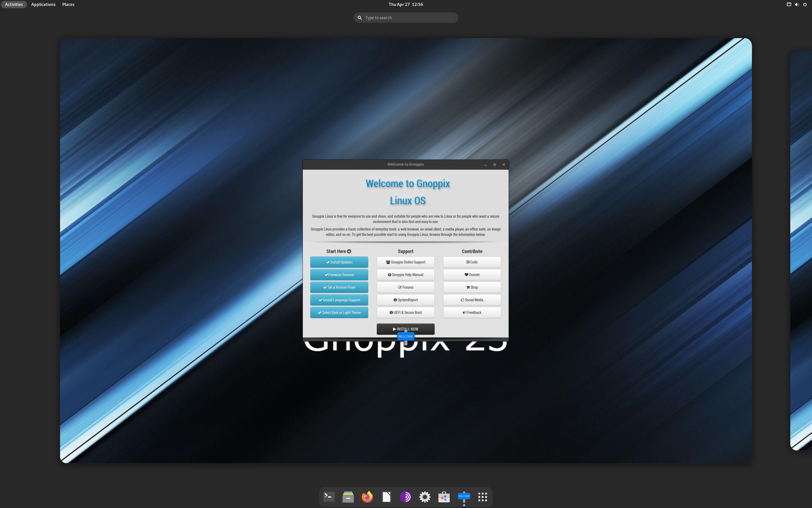The height and width of the screenshot is (508, 812).
Task: Click Select Dark or Light Theme
Action: click(x=339, y=312)
